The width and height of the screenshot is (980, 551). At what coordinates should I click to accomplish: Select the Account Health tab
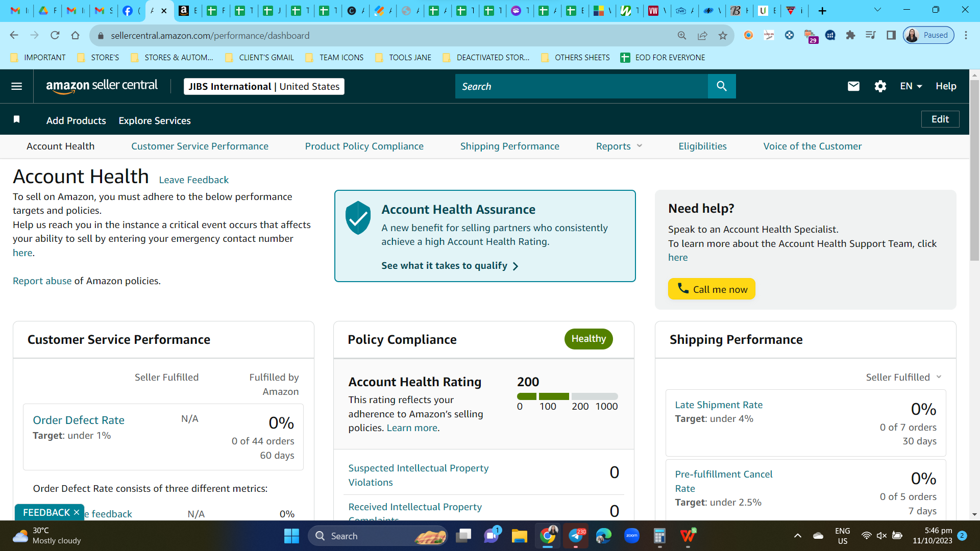point(60,146)
